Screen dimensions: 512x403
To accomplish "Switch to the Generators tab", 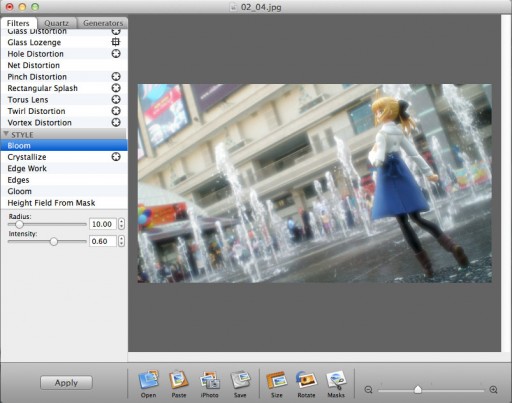I will coord(103,23).
